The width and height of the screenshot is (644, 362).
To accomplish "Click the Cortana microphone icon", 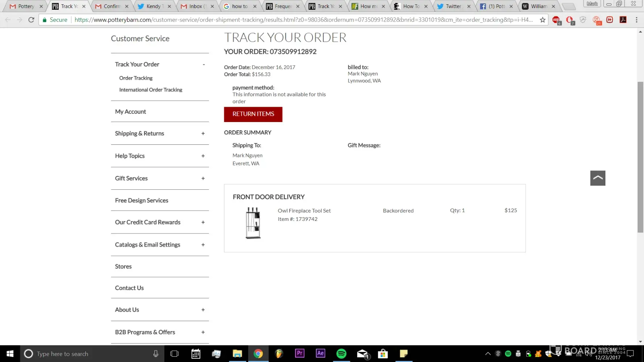I will point(156,354).
